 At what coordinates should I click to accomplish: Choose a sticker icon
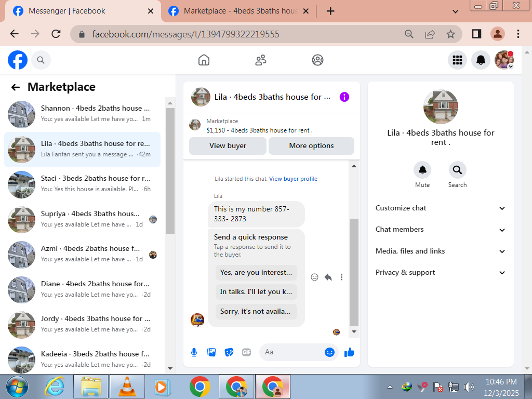point(229,353)
